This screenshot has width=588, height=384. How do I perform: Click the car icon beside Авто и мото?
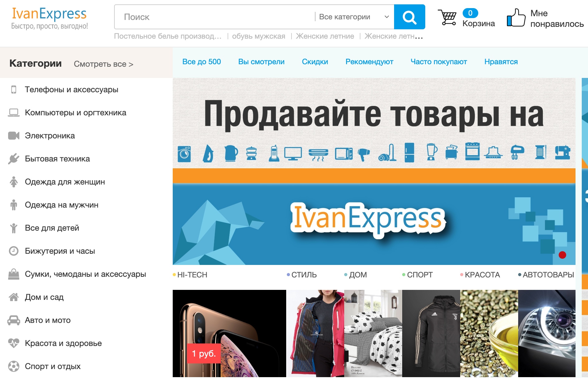coord(14,320)
